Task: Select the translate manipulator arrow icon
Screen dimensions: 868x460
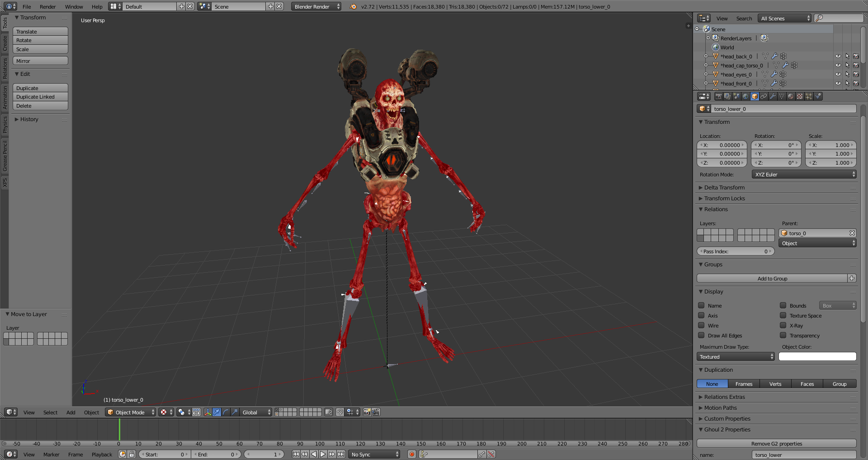Action: click(x=217, y=412)
